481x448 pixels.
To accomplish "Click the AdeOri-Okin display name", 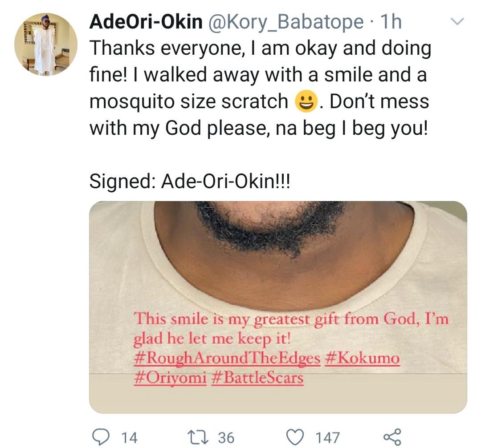I will pos(146,22).
